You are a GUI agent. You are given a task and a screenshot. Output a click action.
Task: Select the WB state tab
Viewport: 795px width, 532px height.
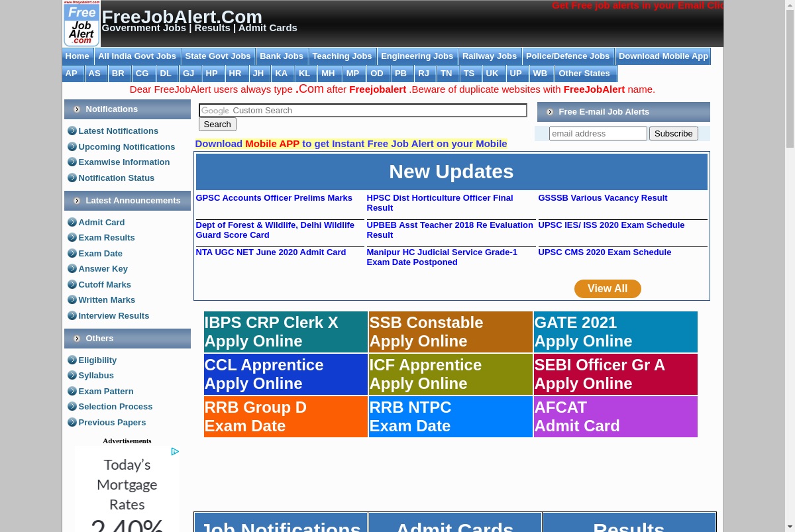(x=540, y=74)
